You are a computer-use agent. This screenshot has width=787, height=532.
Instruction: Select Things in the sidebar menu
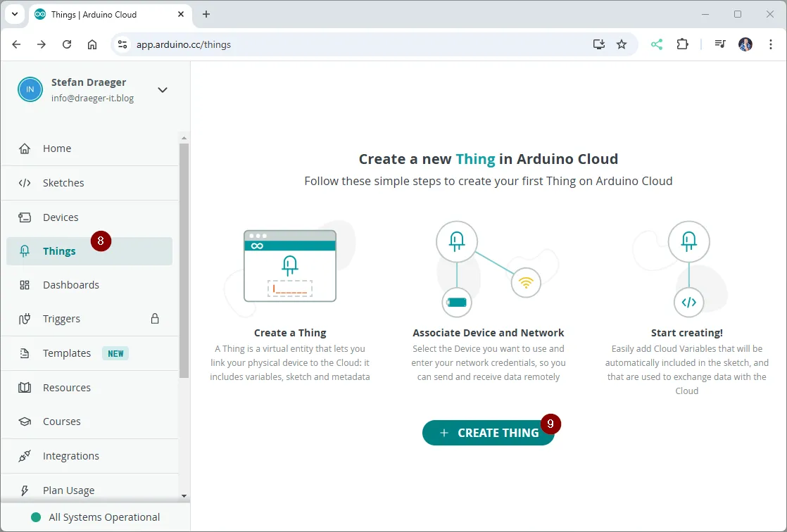[59, 251]
